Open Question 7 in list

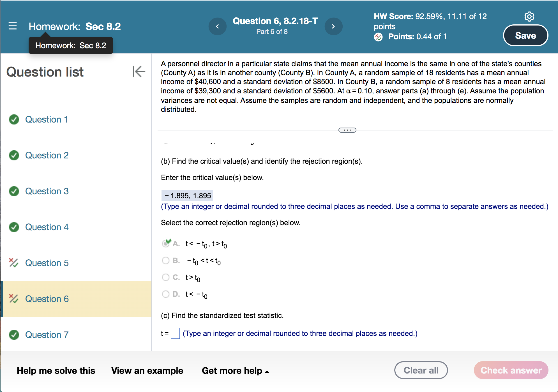47,335
